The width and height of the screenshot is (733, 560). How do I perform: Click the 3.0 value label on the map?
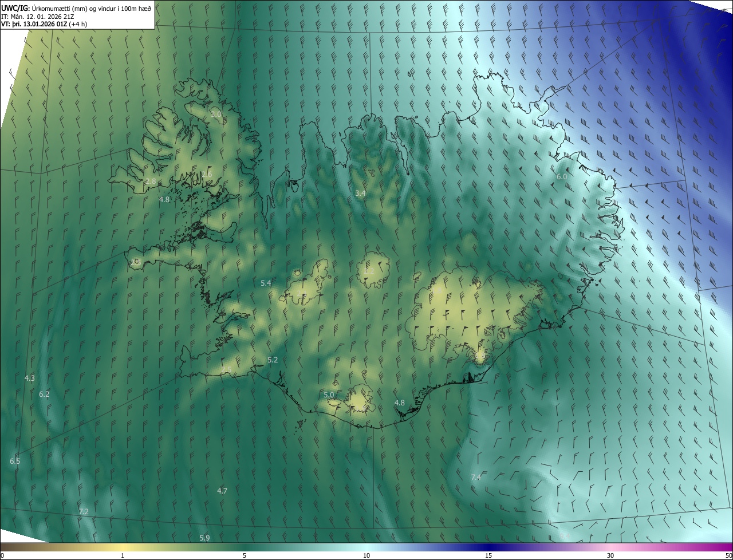click(x=216, y=115)
